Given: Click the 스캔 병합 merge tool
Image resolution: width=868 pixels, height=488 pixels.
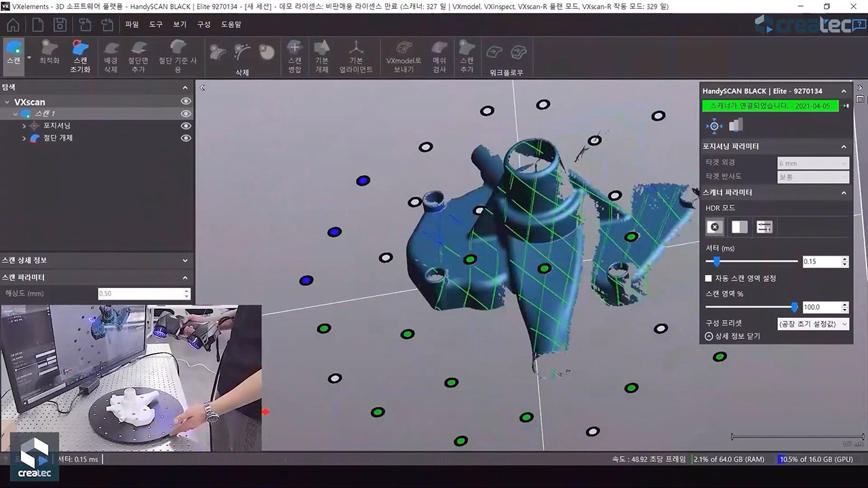Looking at the screenshot, I should 294,57.
